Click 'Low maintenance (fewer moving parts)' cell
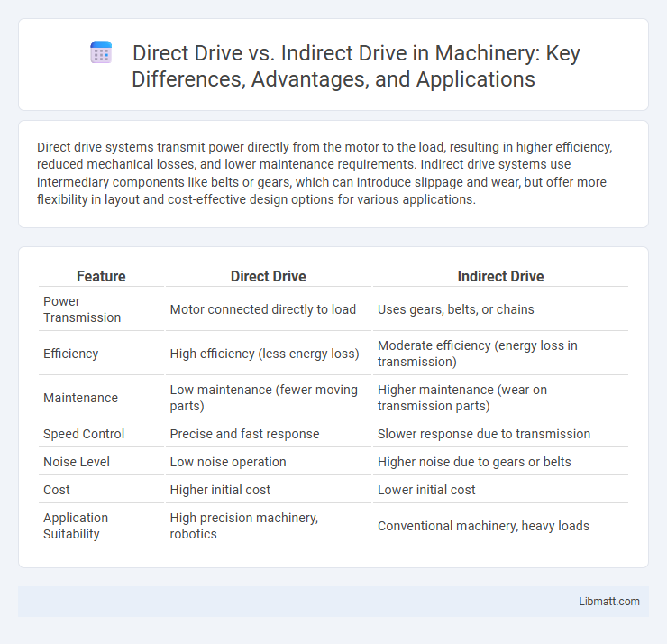 pyautogui.click(x=269, y=398)
